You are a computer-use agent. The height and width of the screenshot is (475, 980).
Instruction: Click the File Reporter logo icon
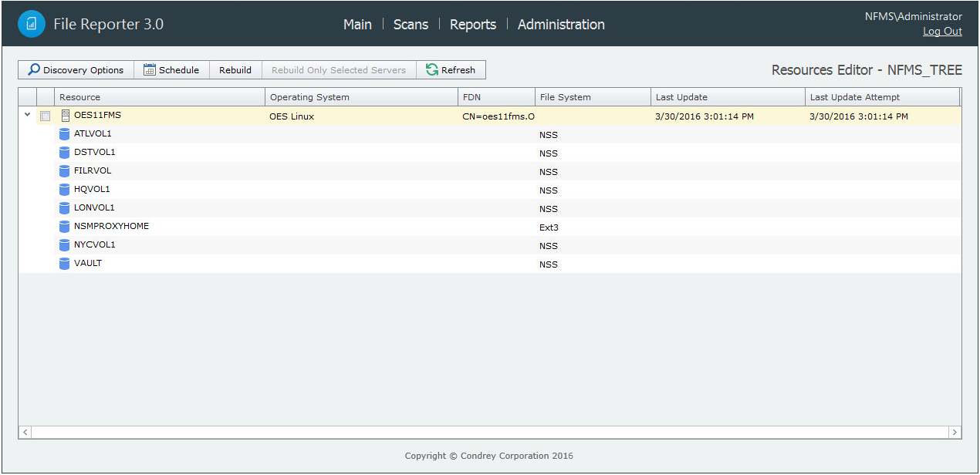click(32, 24)
